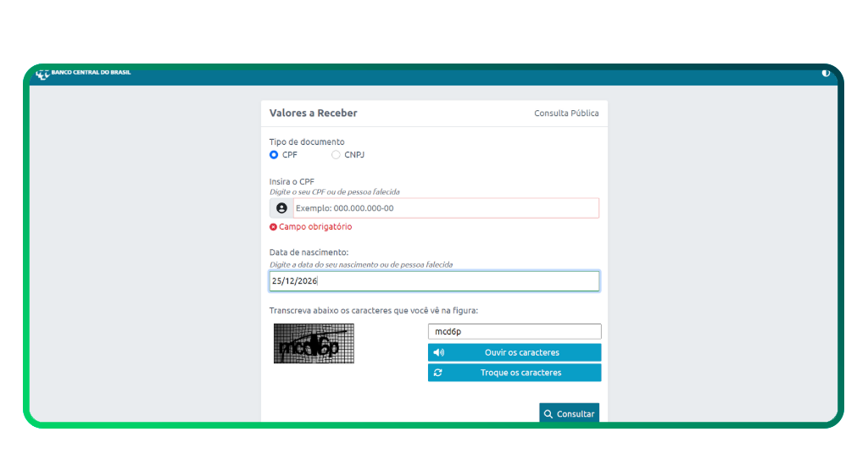Click the refresh arrows icon on Troque button
Image resolution: width=868 pixels, height=454 pixels.
438,373
